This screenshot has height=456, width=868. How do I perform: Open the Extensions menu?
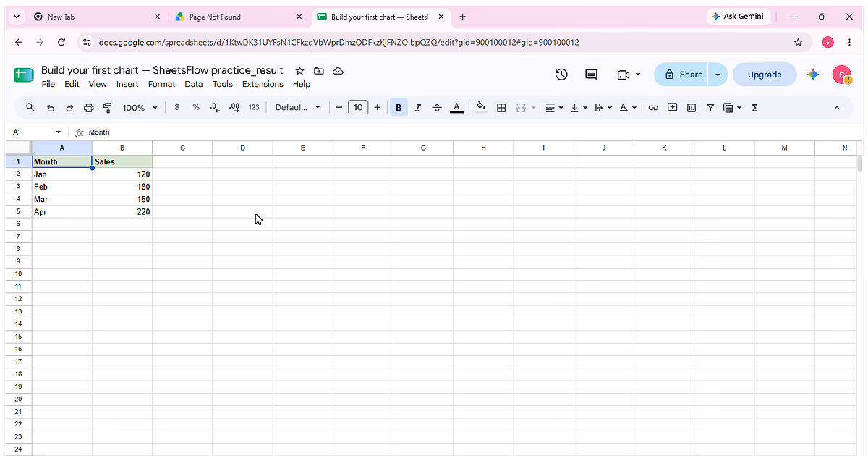click(263, 84)
